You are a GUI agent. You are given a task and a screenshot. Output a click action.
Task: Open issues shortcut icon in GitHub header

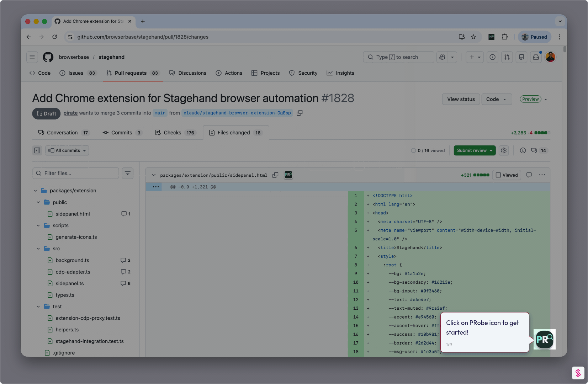pyautogui.click(x=492, y=57)
